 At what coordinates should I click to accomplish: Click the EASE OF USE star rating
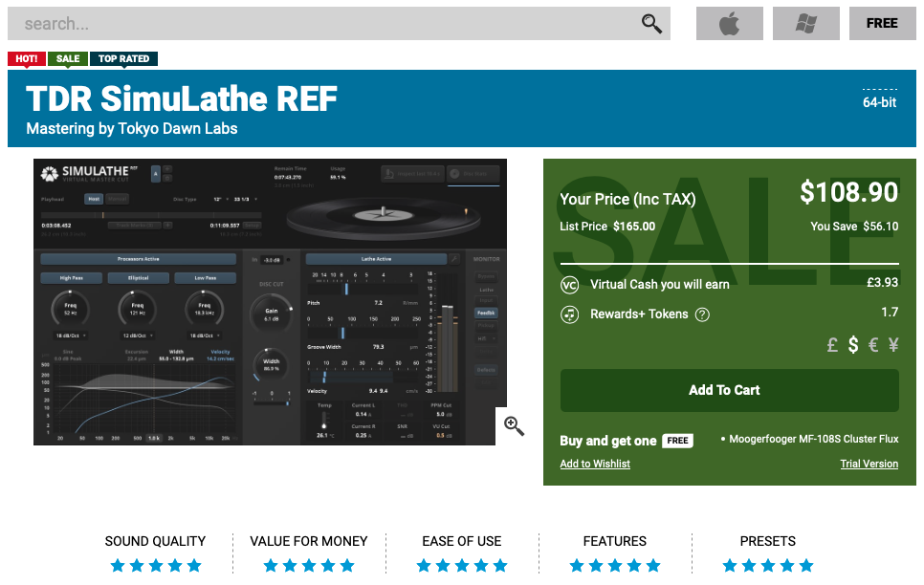[462, 566]
